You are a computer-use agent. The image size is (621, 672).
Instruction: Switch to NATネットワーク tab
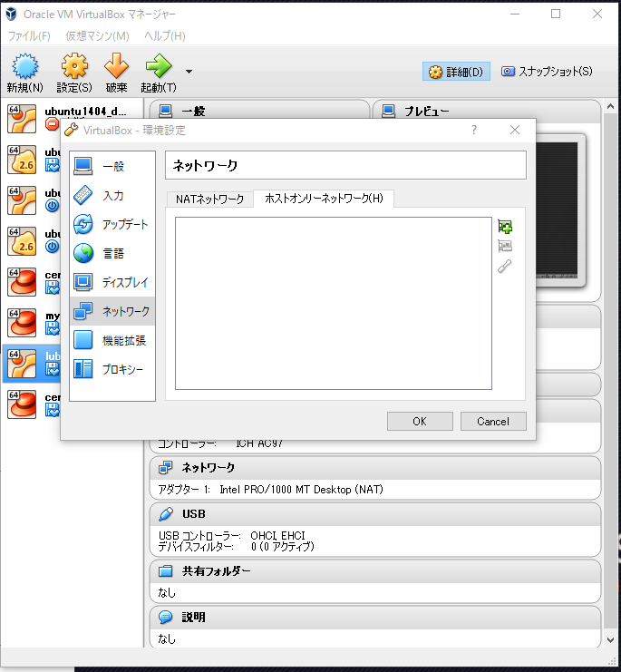pyautogui.click(x=209, y=200)
